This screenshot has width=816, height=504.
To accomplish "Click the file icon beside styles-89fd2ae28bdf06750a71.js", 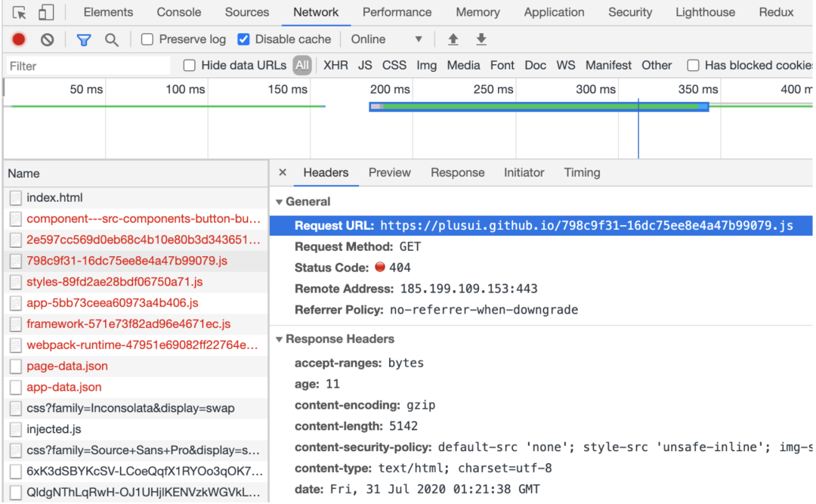I will tap(16, 282).
